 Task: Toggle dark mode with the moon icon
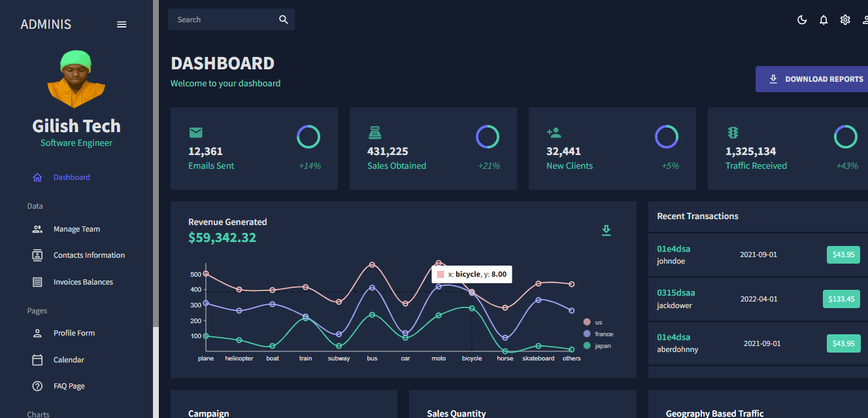point(802,20)
